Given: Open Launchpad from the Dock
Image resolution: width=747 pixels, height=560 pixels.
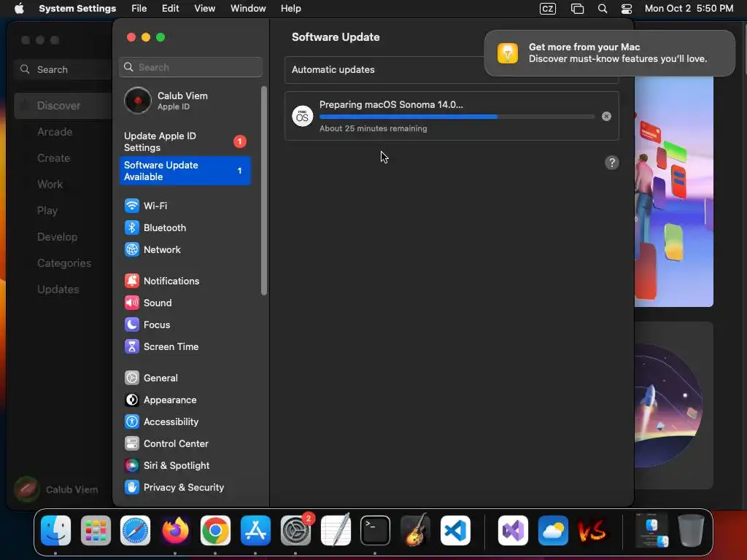Looking at the screenshot, I should coord(96,530).
